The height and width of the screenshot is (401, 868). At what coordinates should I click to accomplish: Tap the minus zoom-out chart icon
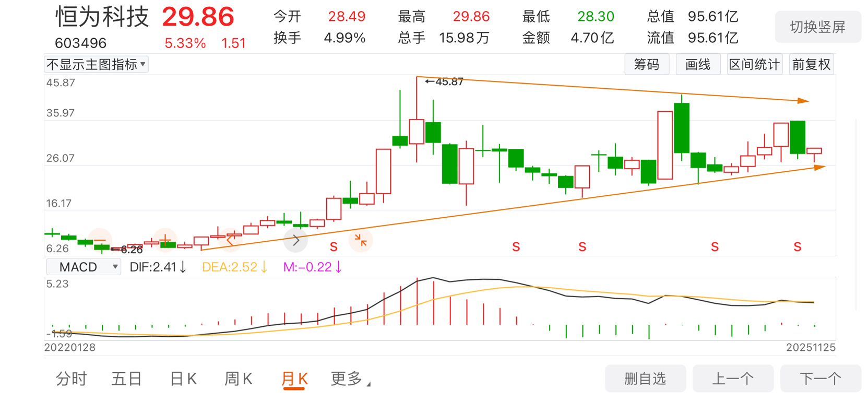[x=100, y=240]
